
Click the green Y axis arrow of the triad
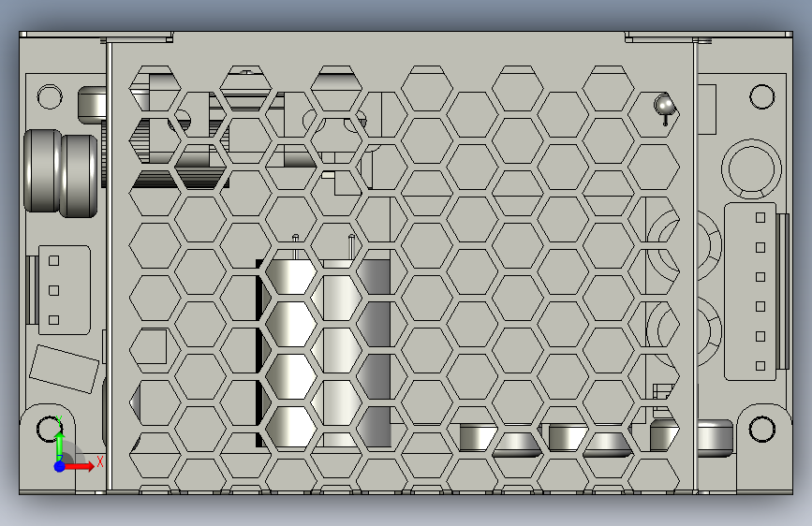click(x=60, y=445)
